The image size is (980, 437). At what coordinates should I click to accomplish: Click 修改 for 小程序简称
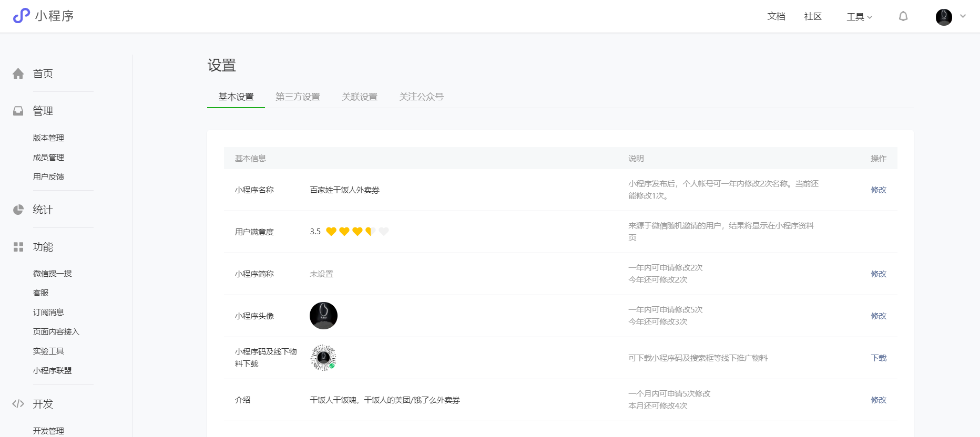click(879, 274)
